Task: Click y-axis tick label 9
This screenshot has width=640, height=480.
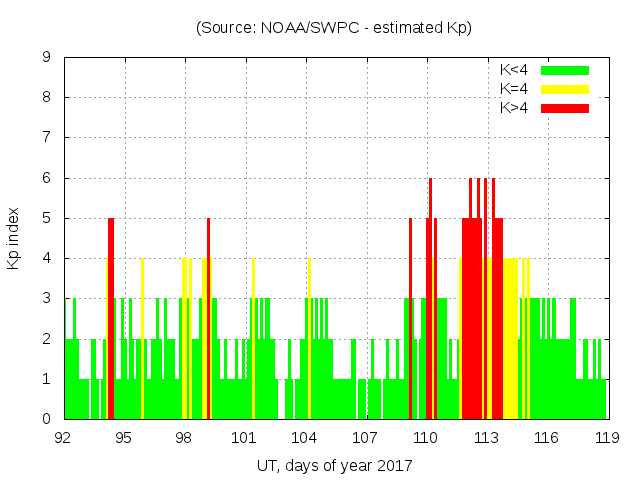Action: (x=47, y=58)
